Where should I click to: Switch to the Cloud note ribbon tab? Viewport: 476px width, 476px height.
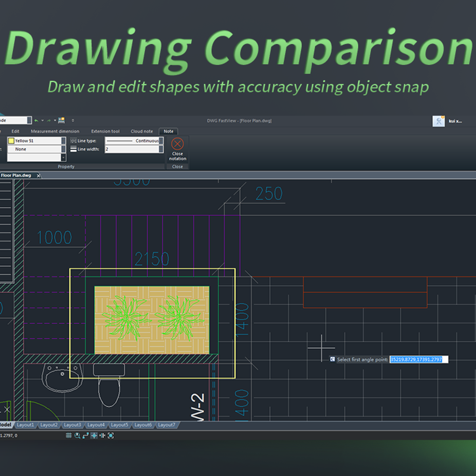point(142,131)
